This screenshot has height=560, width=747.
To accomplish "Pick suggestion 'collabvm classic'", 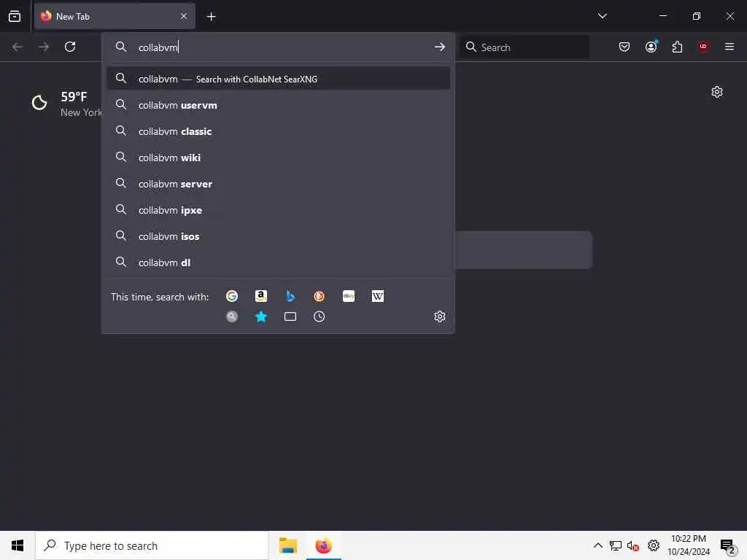I will click(x=278, y=131).
